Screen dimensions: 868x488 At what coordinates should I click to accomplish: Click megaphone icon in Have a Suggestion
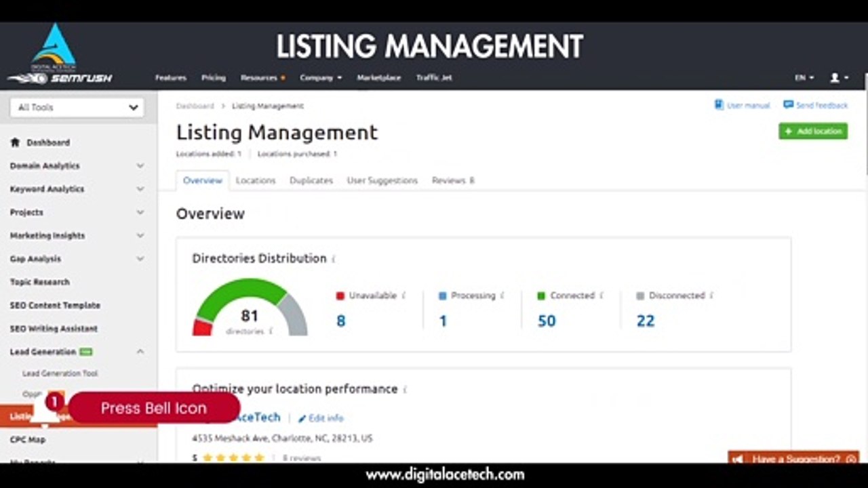point(739,459)
